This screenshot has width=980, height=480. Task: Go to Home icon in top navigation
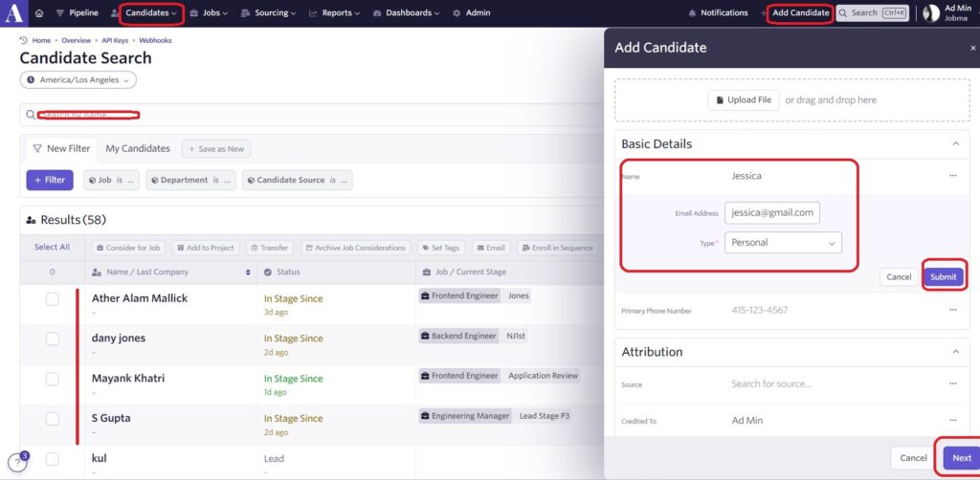(x=39, y=13)
